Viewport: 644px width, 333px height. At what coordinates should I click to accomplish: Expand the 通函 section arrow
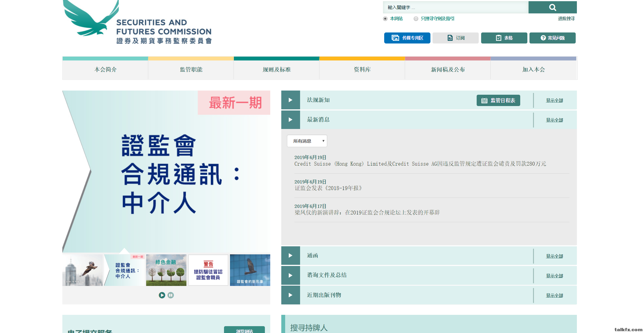coord(291,256)
